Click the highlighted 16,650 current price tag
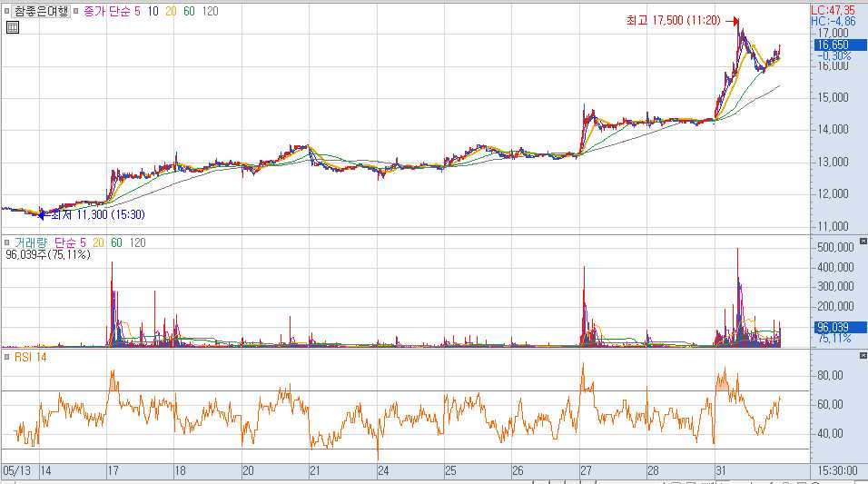The height and width of the screenshot is (484, 868). 840,44
